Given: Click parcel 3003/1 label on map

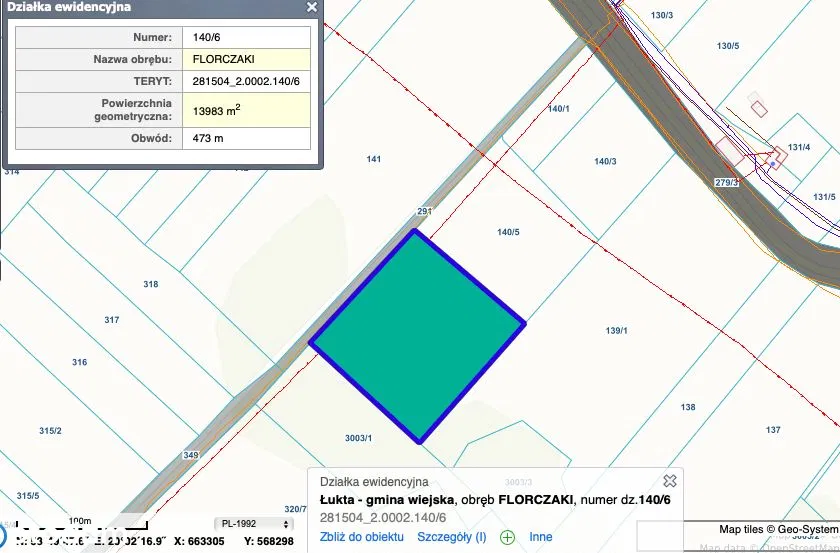Looking at the screenshot, I should (x=358, y=438).
